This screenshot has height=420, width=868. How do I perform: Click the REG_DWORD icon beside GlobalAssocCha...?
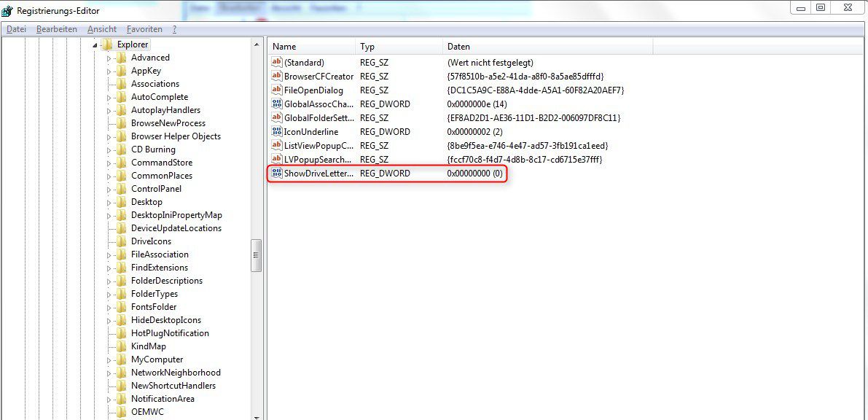[277, 104]
